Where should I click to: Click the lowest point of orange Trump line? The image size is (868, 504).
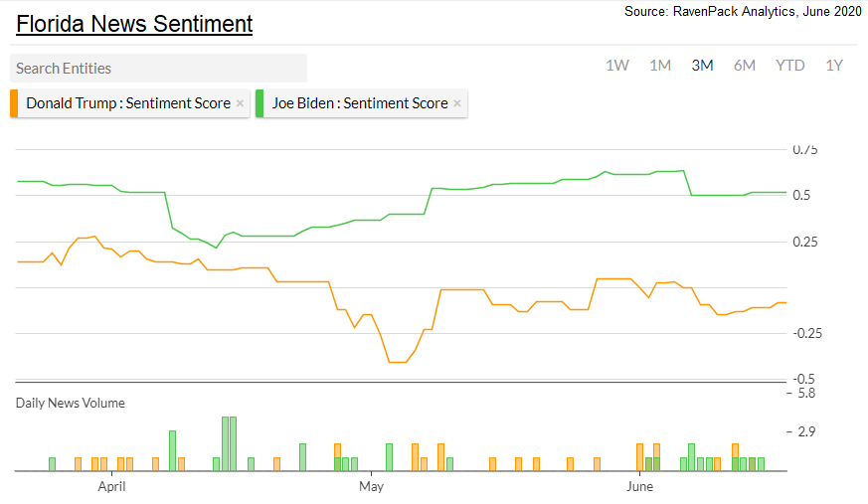(397, 362)
